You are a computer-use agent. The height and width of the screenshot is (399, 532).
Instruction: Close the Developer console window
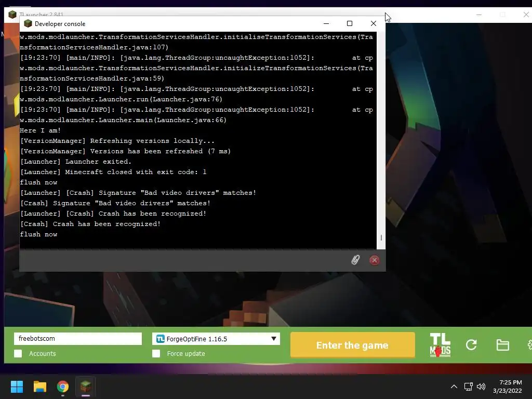coord(373,23)
